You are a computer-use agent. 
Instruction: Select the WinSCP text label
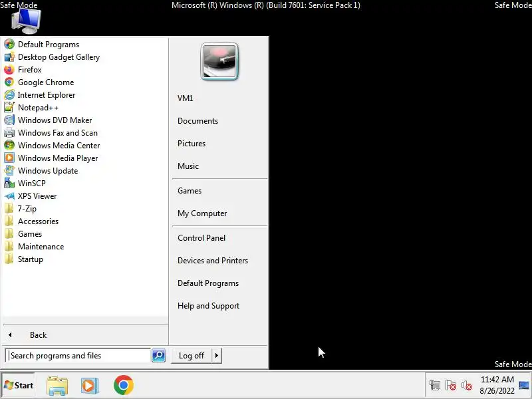pyautogui.click(x=31, y=184)
